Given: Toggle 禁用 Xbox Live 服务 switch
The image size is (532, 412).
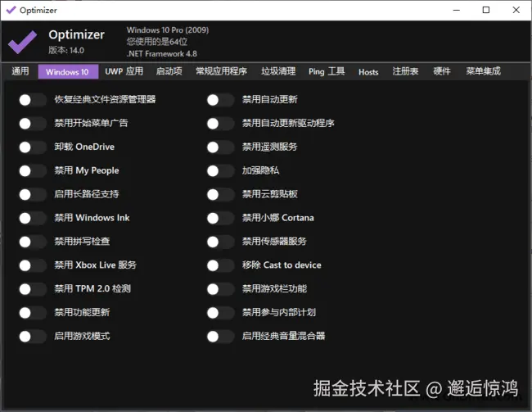Looking at the screenshot, I should tap(33, 265).
